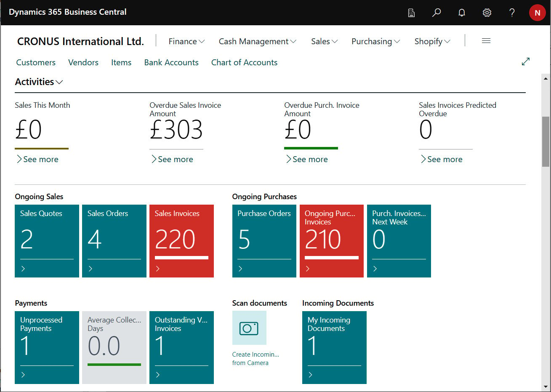Open the Items link

pyautogui.click(x=121, y=62)
